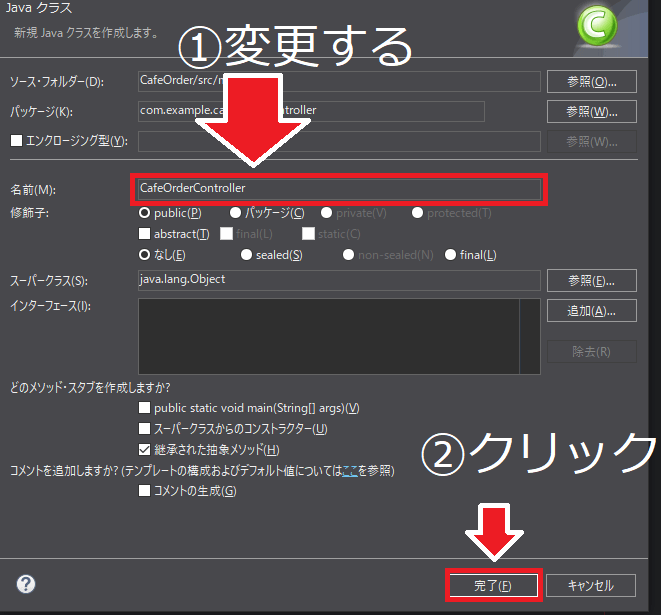Viewport: 661px width, 615px height.
Task: Click the 名前 field containing CafeOrderController
Action: pos(338,188)
